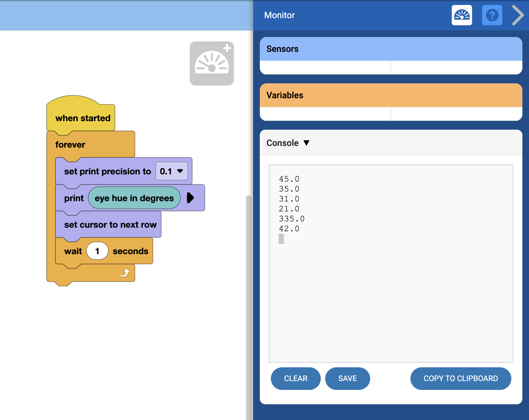Viewport: 529px width, 420px height.
Task: Clear the console output
Action: (x=295, y=378)
